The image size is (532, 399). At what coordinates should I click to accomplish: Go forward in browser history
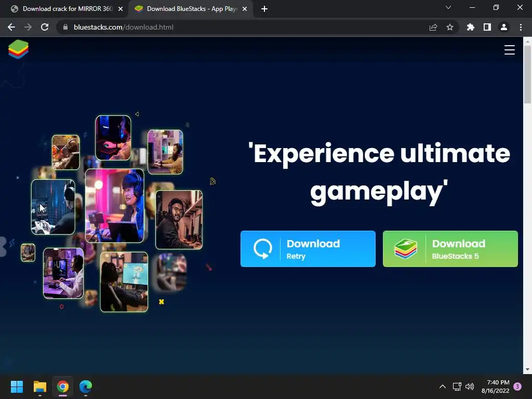pyautogui.click(x=28, y=27)
